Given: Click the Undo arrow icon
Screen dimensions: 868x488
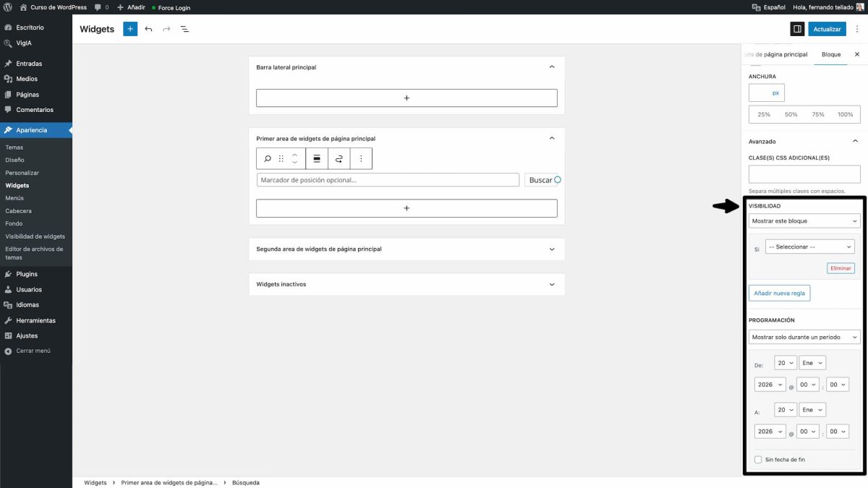Looking at the screenshot, I should 149,29.
